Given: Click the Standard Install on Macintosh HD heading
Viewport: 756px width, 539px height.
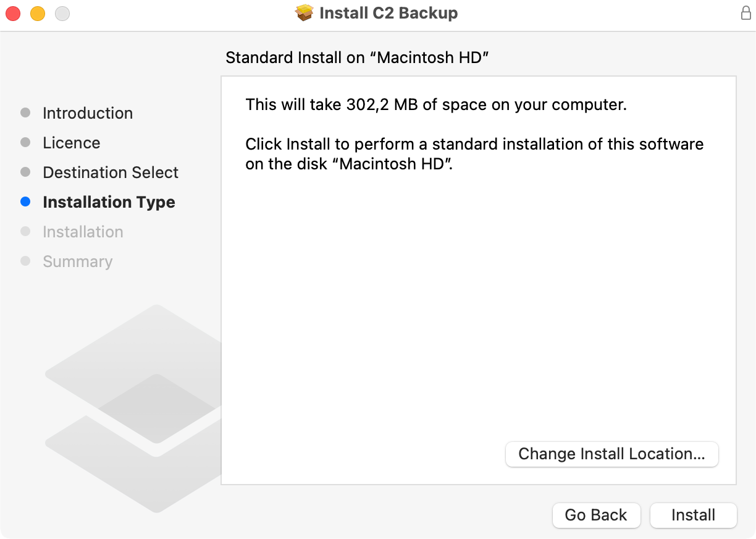Looking at the screenshot, I should tap(358, 57).
